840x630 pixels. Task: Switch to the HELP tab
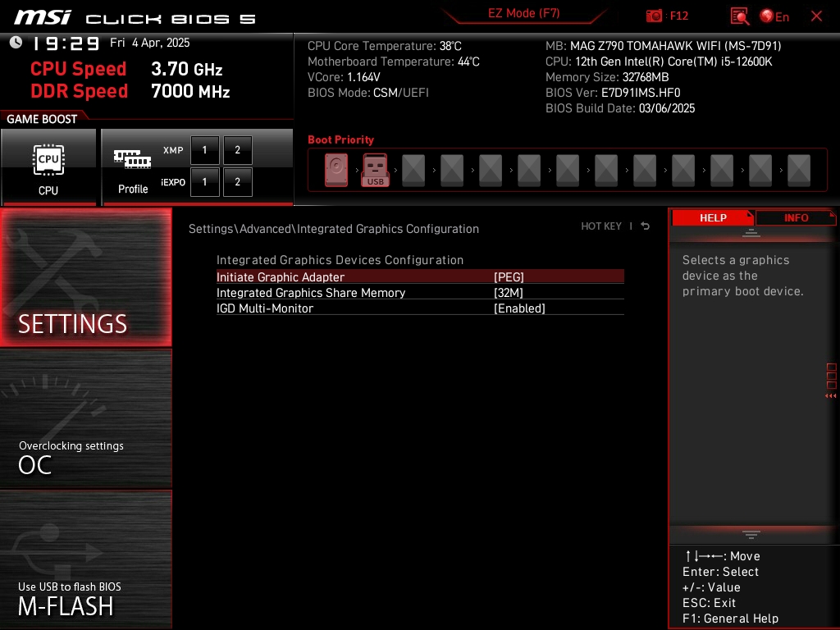[x=712, y=217]
